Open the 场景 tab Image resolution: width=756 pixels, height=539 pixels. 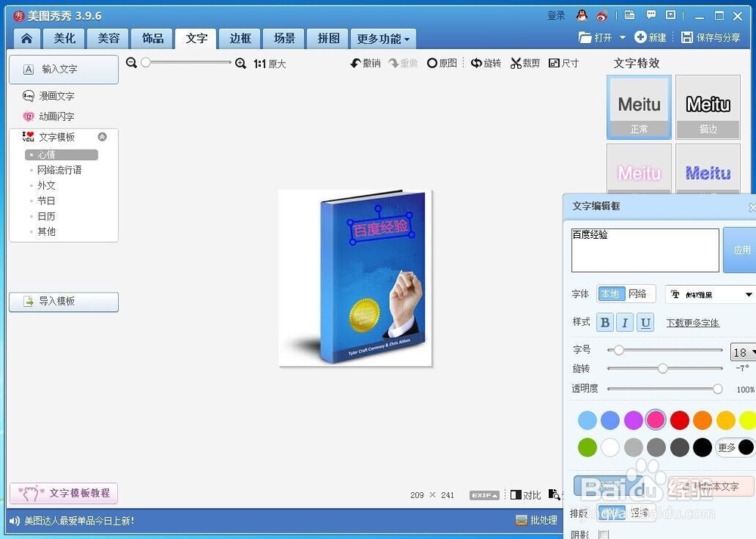[x=284, y=39]
